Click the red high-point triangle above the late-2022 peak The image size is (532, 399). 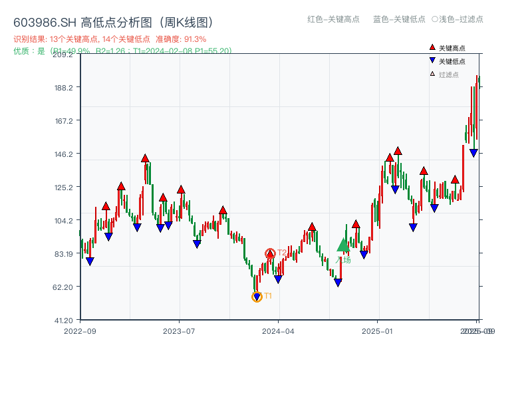pos(145,158)
